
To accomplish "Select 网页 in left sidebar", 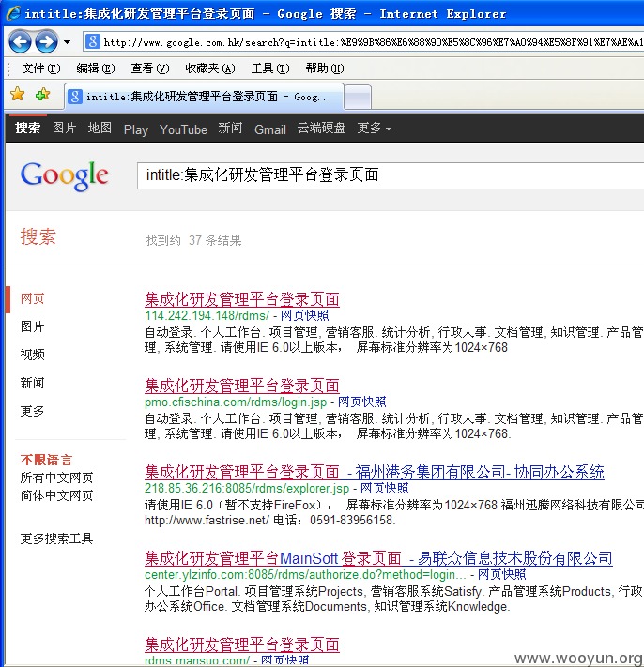I will click(32, 298).
